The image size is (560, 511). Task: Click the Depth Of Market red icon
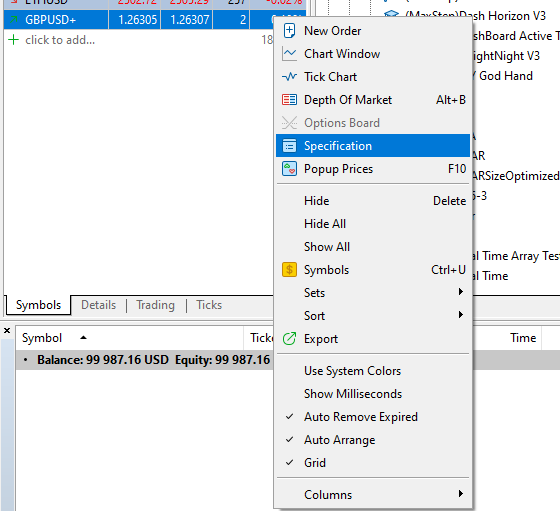click(x=289, y=100)
